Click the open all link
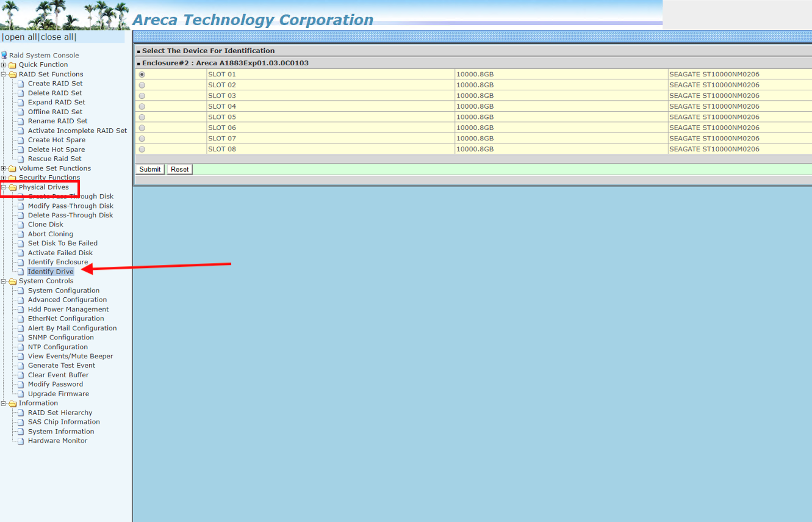This screenshot has width=812, height=522. coord(21,37)
